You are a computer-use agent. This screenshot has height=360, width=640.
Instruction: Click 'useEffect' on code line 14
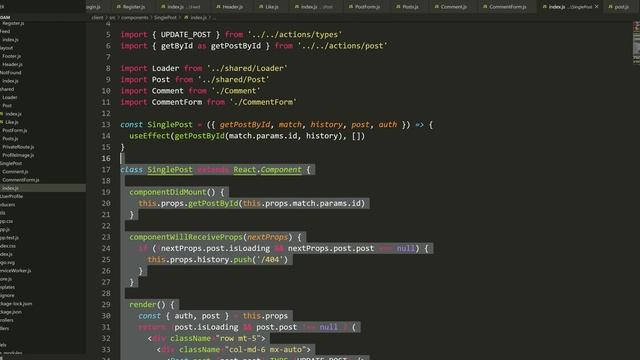tap(150, 136)
